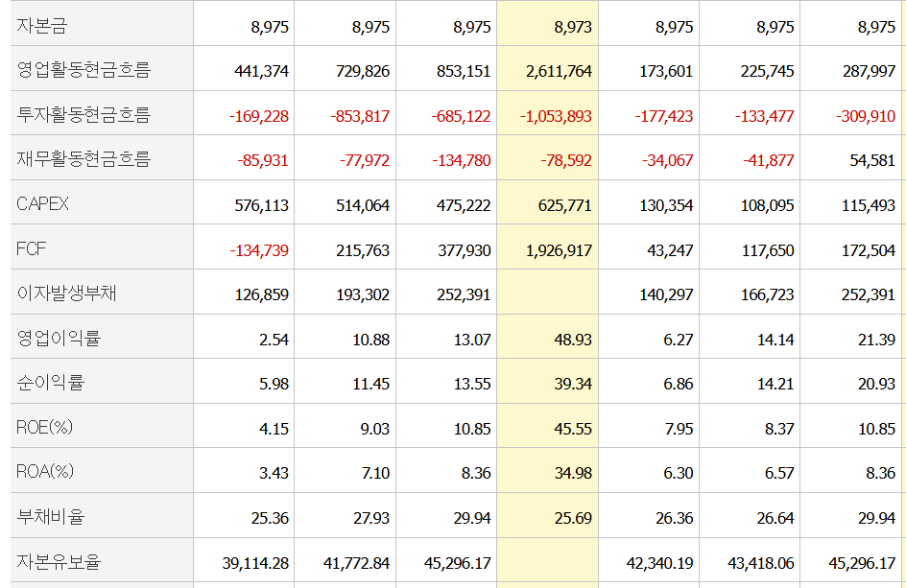Click the empty highlighted 이자발생부채 cell
This screenshot has height=588, width=906.
tap(547, 294)
